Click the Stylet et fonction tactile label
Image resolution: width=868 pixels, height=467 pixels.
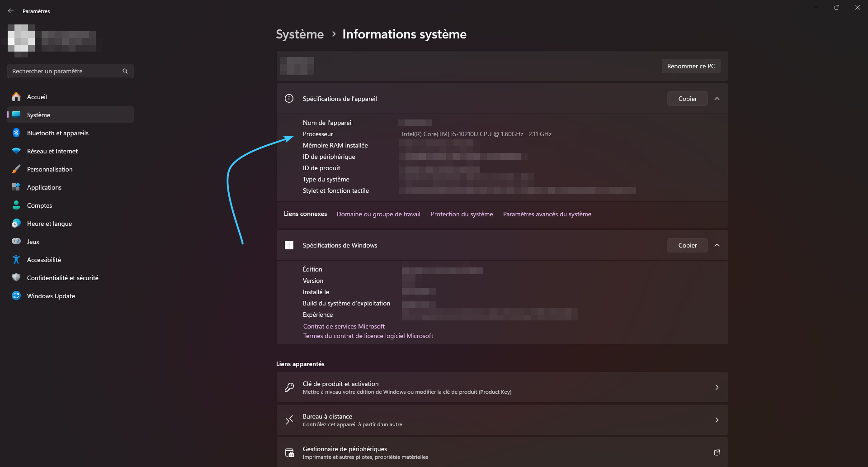click(x=336, y=191)
